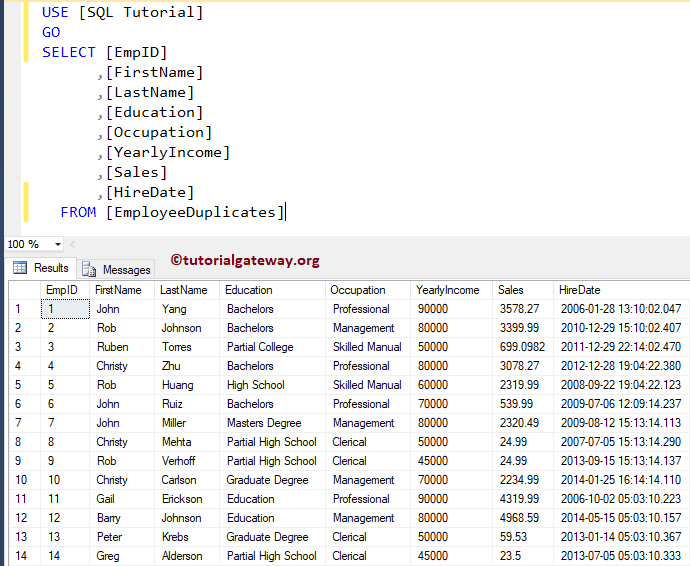
Task: Select the EmpID column header
Action: click(x=65, y=290)
